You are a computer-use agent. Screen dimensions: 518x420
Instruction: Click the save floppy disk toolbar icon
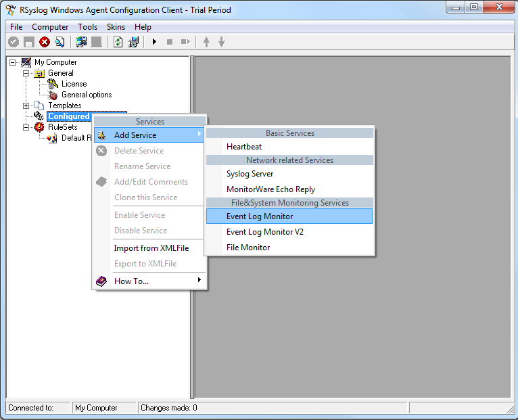(29, 42)
